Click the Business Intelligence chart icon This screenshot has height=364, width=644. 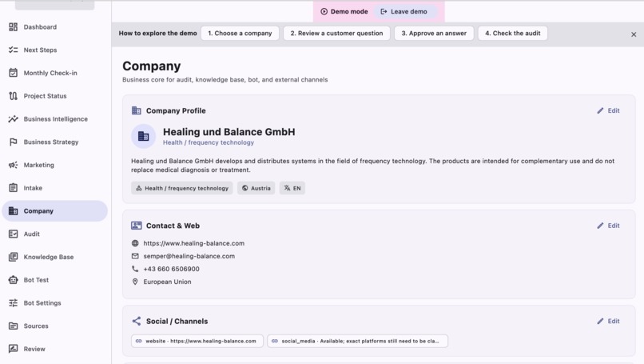click(13, 119)
